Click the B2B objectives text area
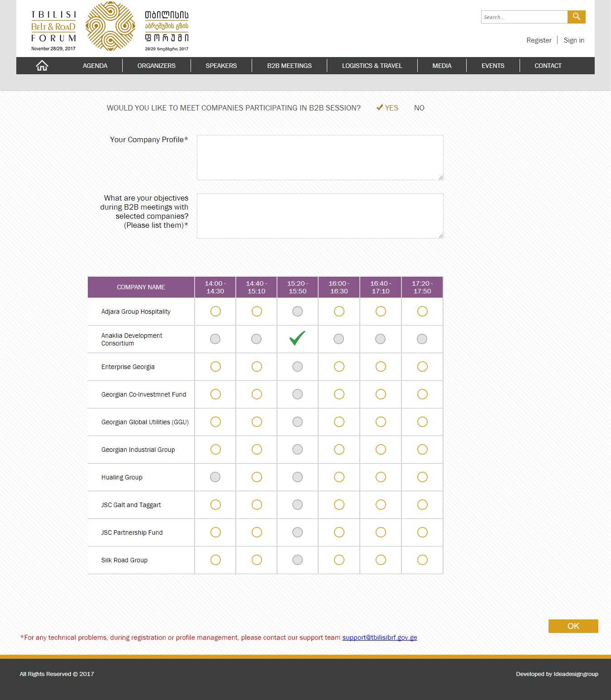The height and width of the screenshot is (700, 611). tap(320, 216)
